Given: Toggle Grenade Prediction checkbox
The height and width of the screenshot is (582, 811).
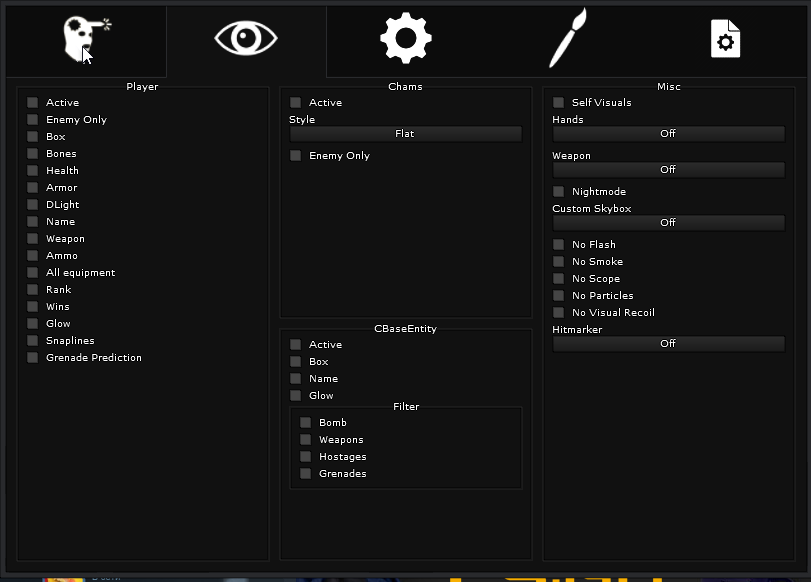Looking at the screenshot, I should coord(33,357).
